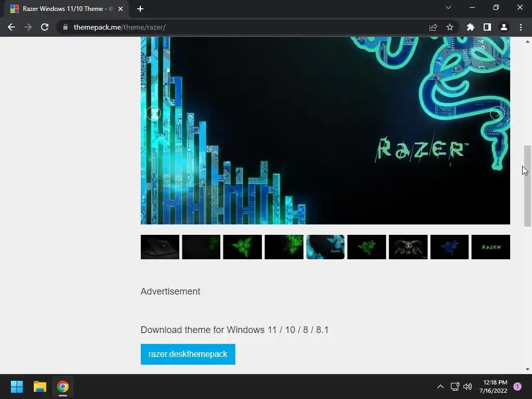532x399 pixels.
Task: Select the small green snake logo thumbnail
Action: point(367,247)
